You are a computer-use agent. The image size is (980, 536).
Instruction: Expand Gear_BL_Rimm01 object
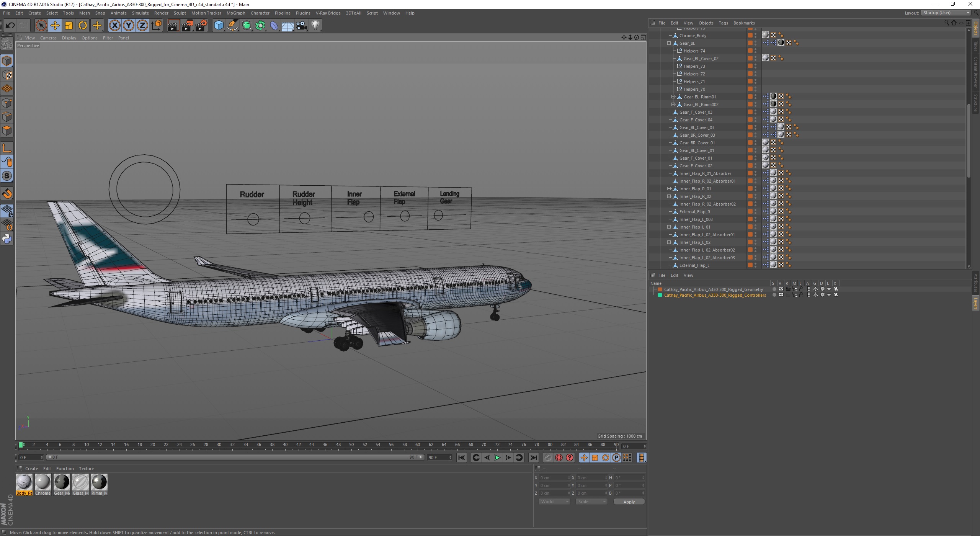coord(673,97)
